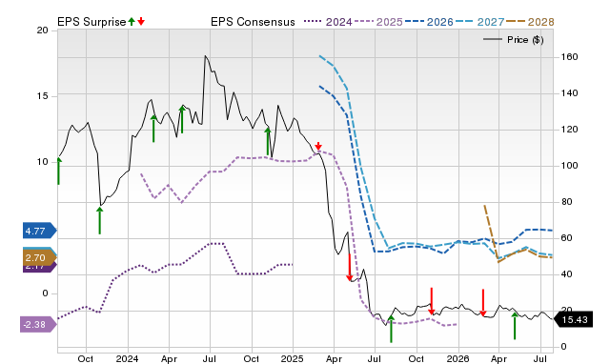This screenshot has width=610, height=364.
Task: Click the red surprise arrow just before April 2026
Action: point(483,303)
